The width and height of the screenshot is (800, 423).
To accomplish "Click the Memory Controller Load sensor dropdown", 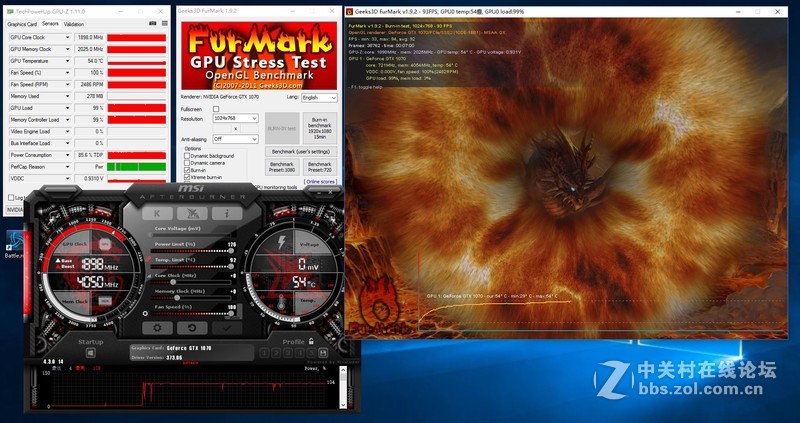I will tap(67, 120).
